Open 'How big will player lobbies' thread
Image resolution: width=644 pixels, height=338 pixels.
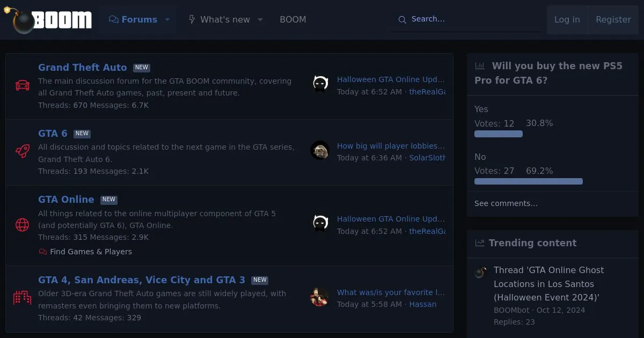[x=391, y=146]
